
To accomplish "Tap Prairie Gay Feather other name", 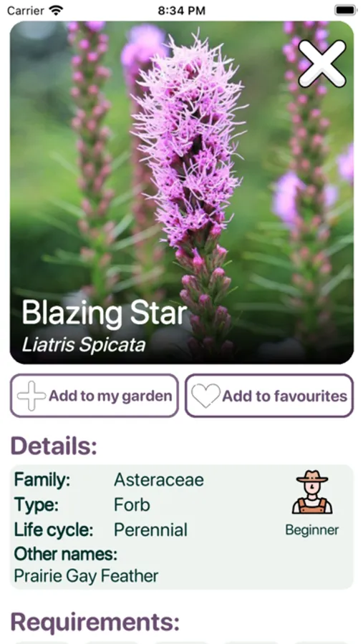I will (86, 576).
